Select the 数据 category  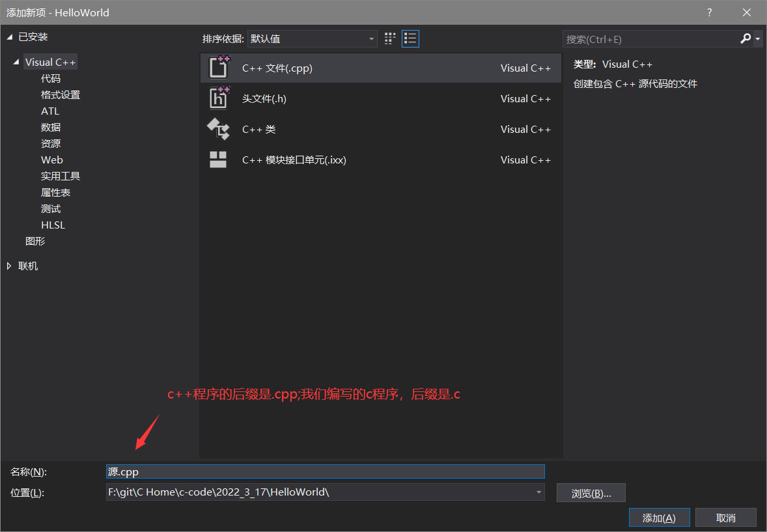[51, 127]
